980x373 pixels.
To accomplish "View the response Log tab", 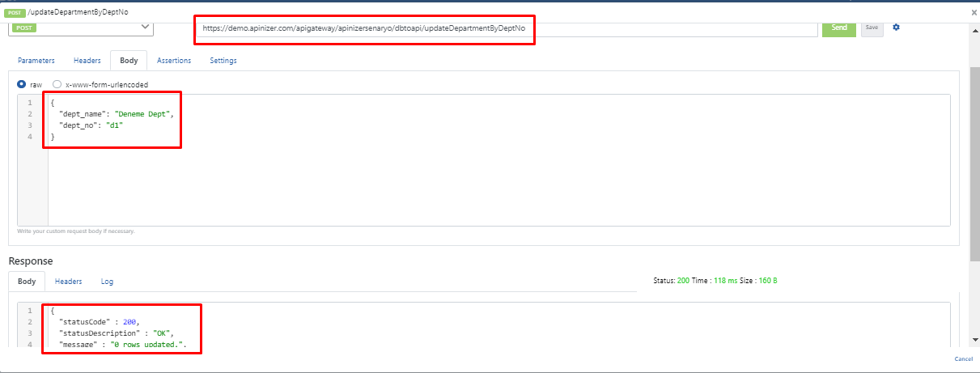I will (107, 282).
